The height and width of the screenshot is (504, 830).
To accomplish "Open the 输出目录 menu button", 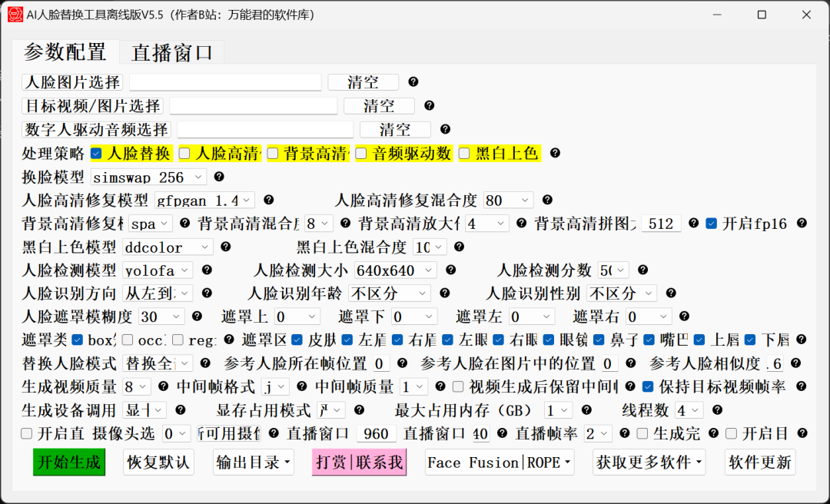I will [254, 463].
